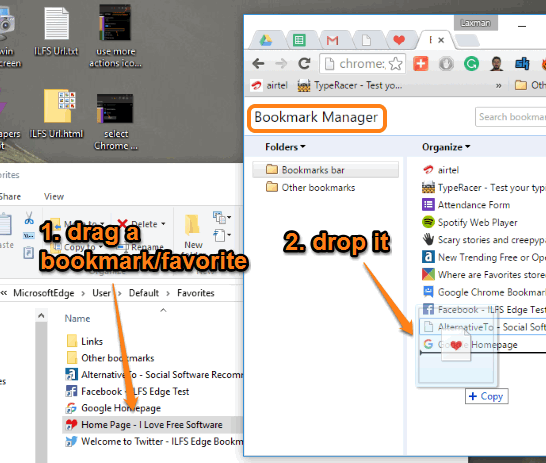Click the red plus extension icon
This screenshot has width=546, height=463.
[x=421, y=64]
